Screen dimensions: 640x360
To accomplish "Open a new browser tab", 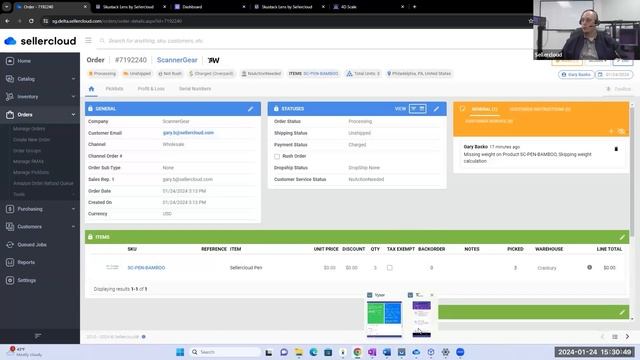I will tap(414, 7).
